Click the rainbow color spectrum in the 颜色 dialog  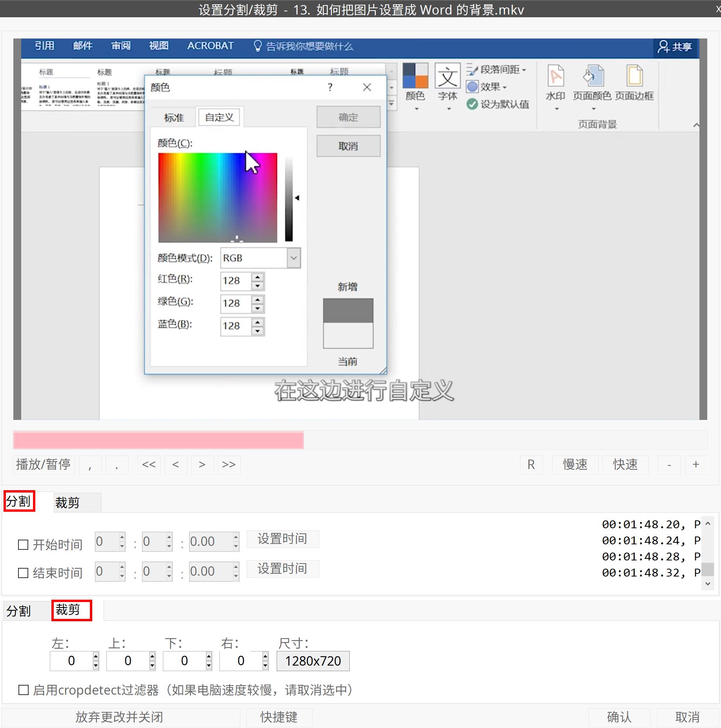(218, 198)
